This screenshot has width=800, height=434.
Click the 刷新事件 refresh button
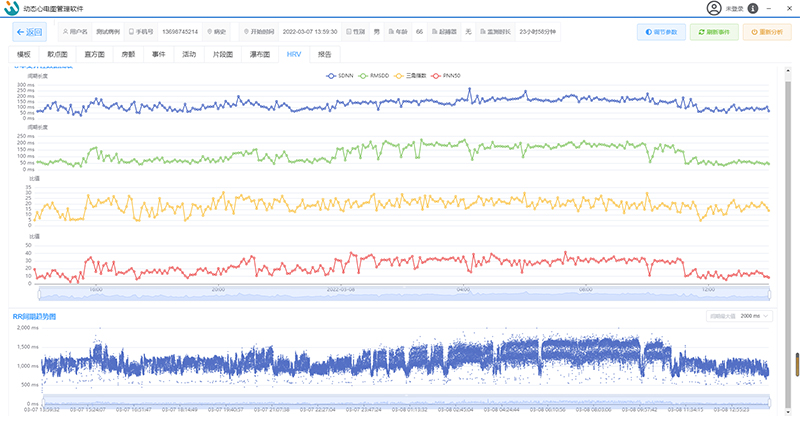[x=712, y=32]
